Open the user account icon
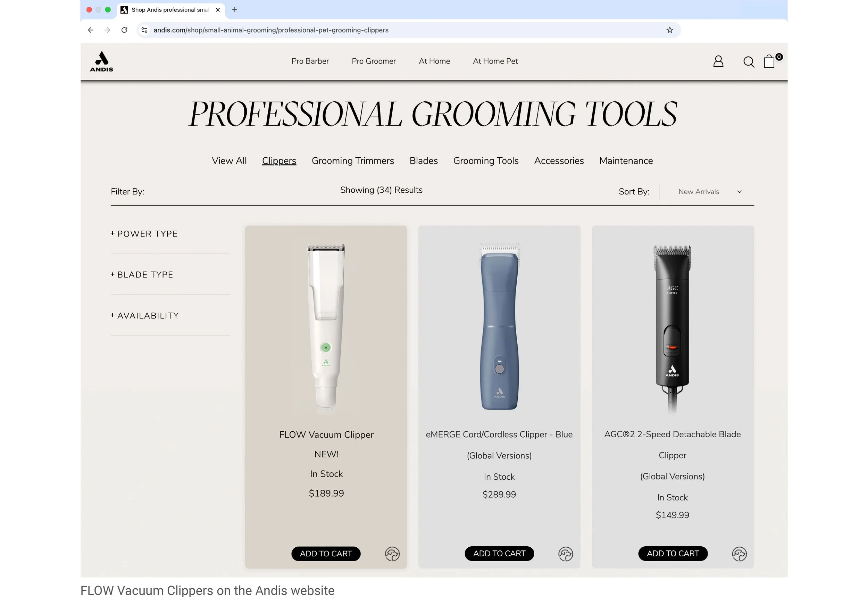This screenshot has height=597, width=868. 718,61
